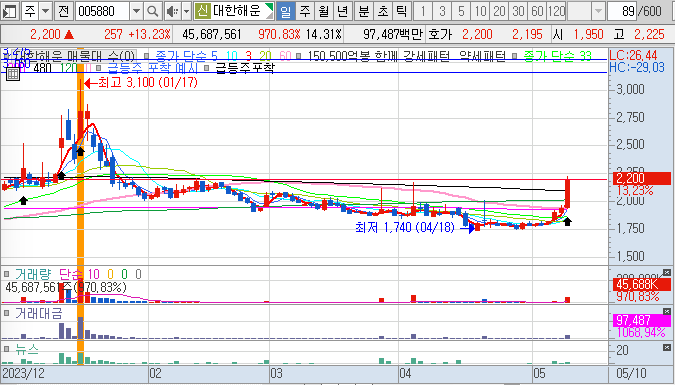Image resolution: width=675 pixels, height=385 pixels.
Task: Toggle the left panel expand icon
Action: point(9,11)
